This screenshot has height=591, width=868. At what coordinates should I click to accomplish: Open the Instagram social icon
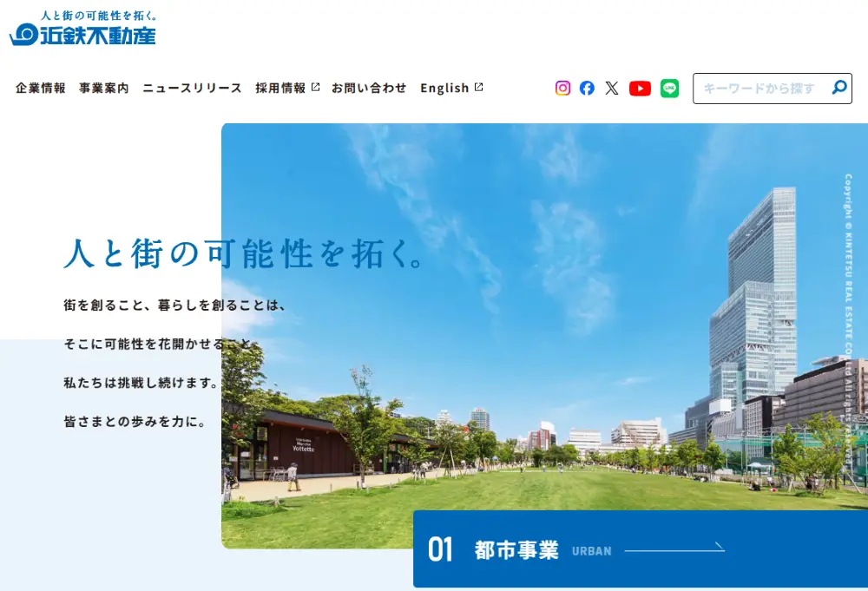[x=562, y=88]
